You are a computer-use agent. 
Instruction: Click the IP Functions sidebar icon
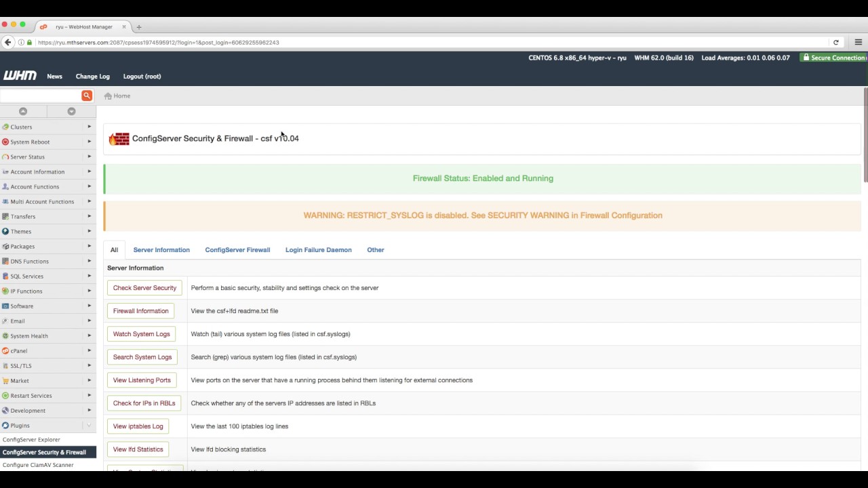5,291
